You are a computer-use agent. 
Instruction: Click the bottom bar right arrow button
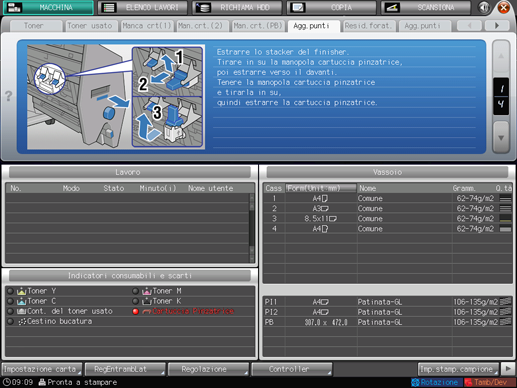coord(508,369)
